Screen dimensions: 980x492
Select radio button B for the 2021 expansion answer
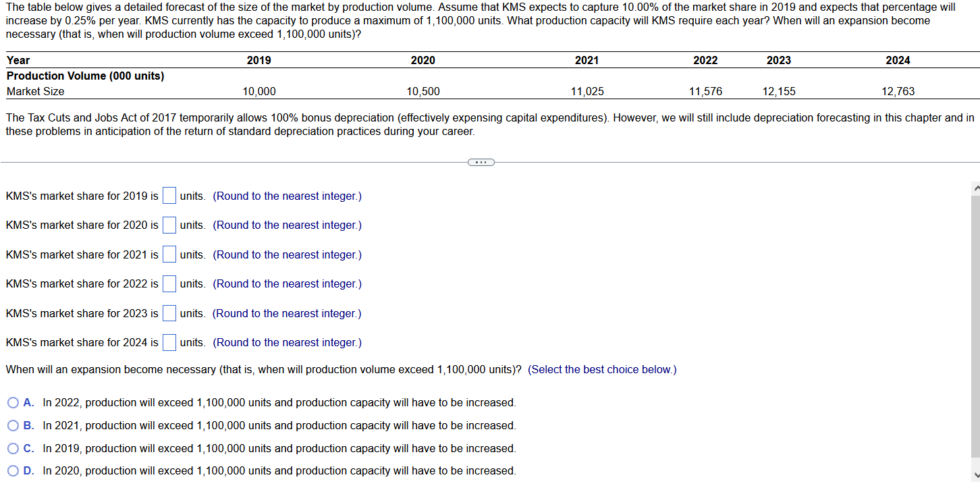point(12,425)
